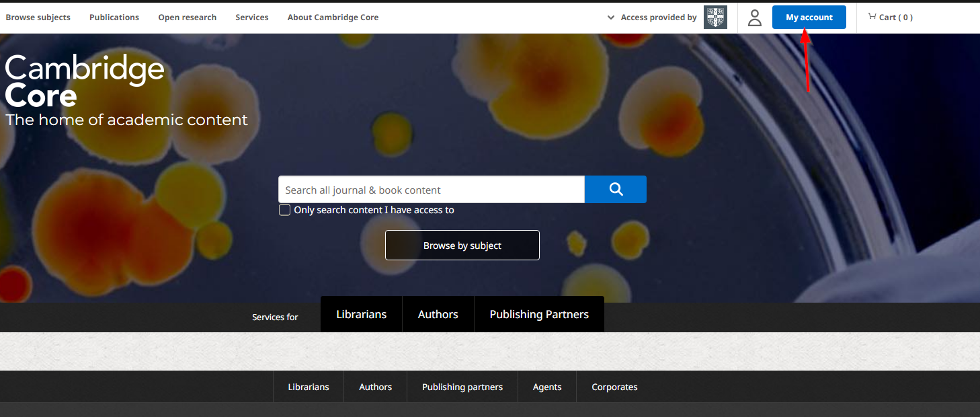
Task: Open the Publications menu
Action: click(x=114, y=17)
